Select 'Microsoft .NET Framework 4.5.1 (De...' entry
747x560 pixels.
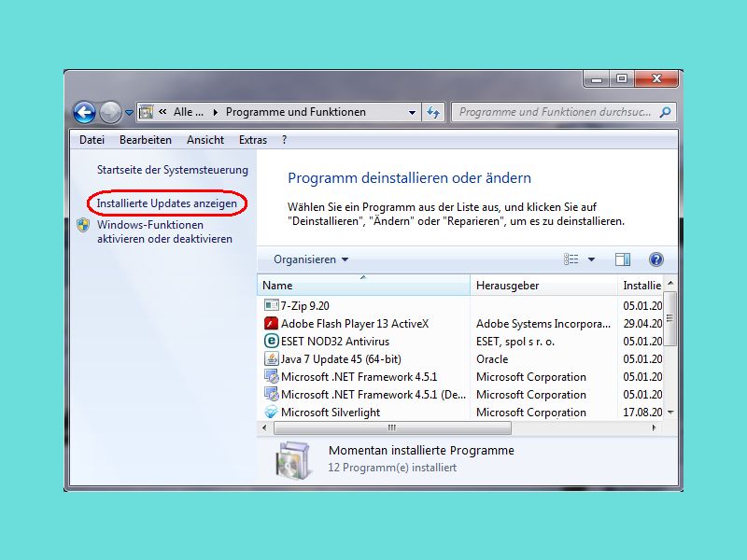373,395
